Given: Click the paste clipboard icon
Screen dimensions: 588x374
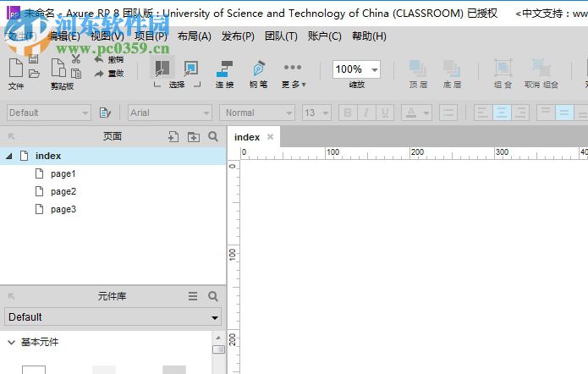Looking at the screenshot, I should tap(76, 74).
